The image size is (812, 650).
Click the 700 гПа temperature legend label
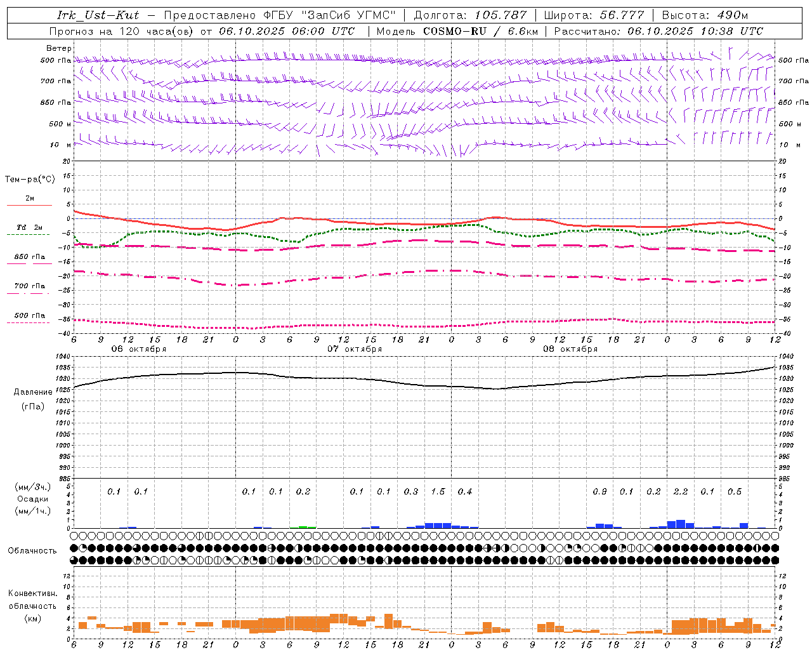pyautogui.click(x=30, y=286)
